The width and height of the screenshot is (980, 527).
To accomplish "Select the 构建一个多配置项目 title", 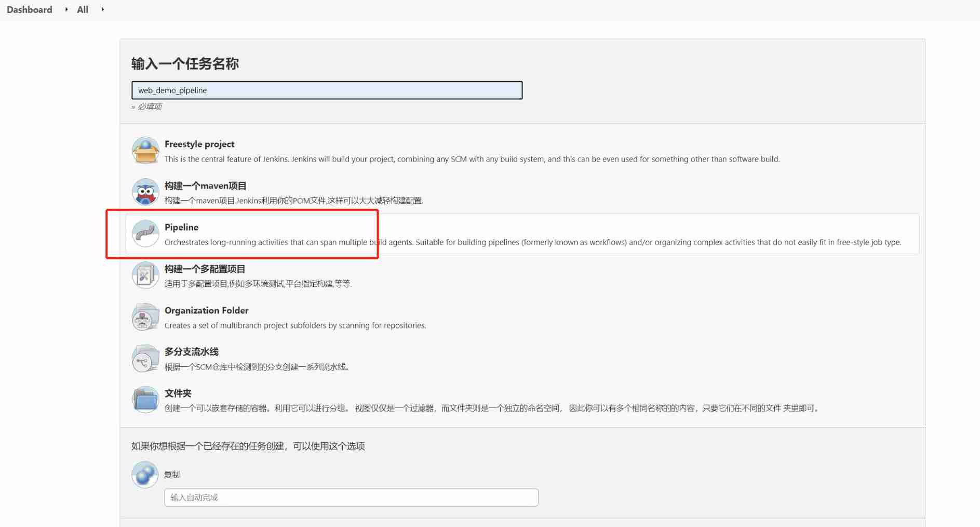I will coord(205,269).
